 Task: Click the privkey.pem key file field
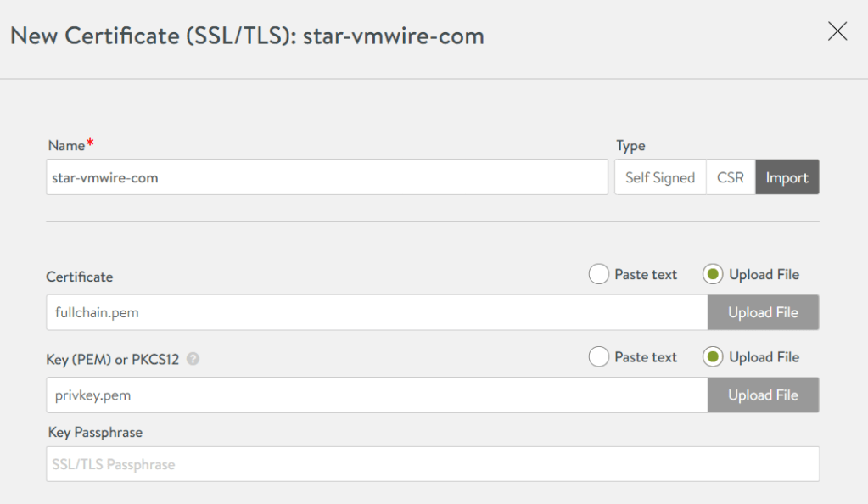(x=377, y=395)
